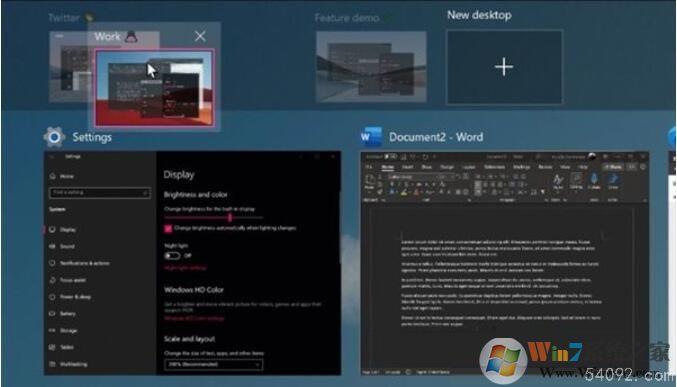This screenshot has width=677, height=387.
Task: Click the Paste icon in Word ribbon
Action: 370,182
